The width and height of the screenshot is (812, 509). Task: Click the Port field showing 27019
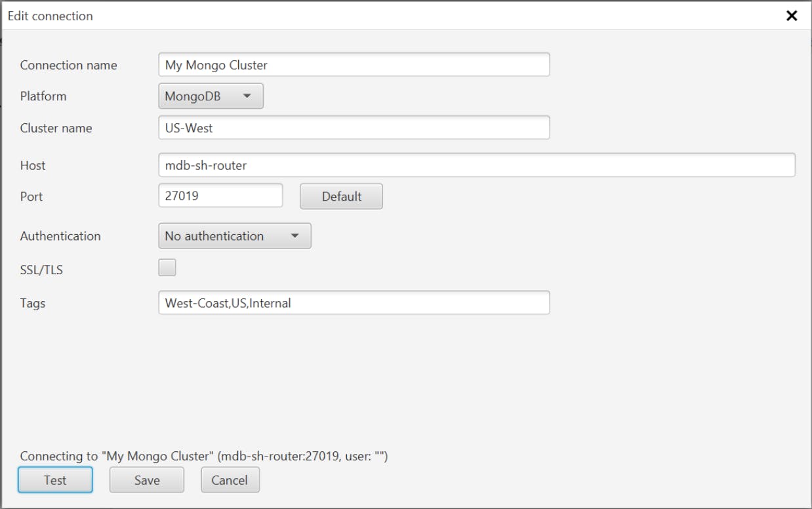220,196
